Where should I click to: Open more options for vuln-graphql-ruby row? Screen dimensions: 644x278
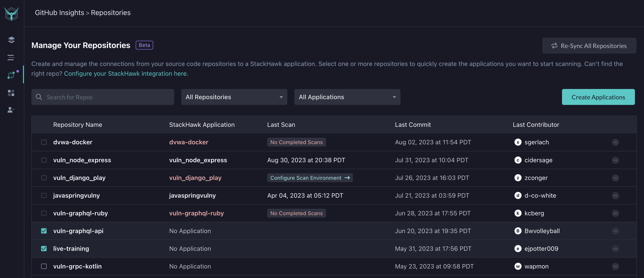point(615,213)
